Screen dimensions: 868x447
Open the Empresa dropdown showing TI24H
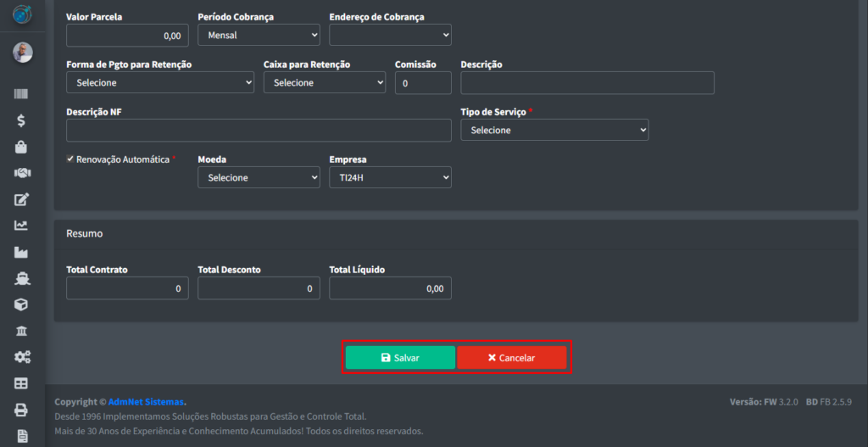(390, 177)
